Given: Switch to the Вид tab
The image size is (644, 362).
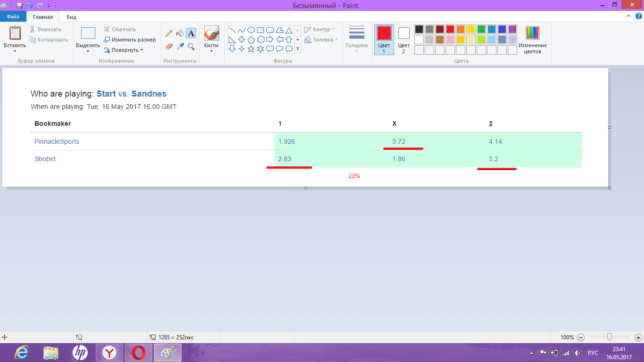Looking at the screenshot, I should [71, 16].
